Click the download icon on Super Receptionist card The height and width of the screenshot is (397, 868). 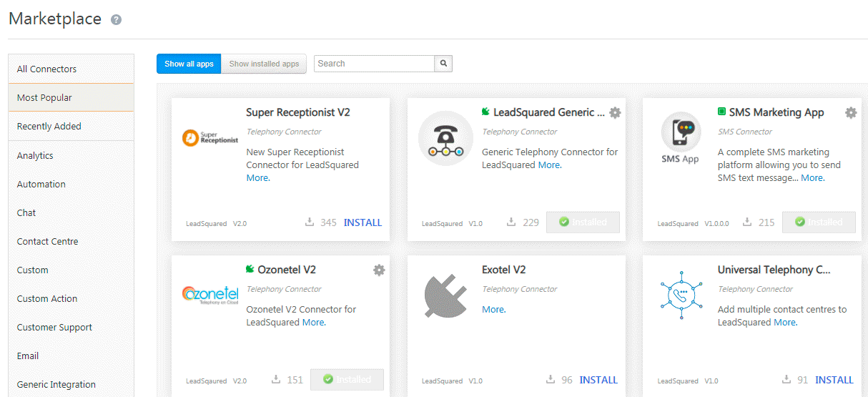pos(310,222)
